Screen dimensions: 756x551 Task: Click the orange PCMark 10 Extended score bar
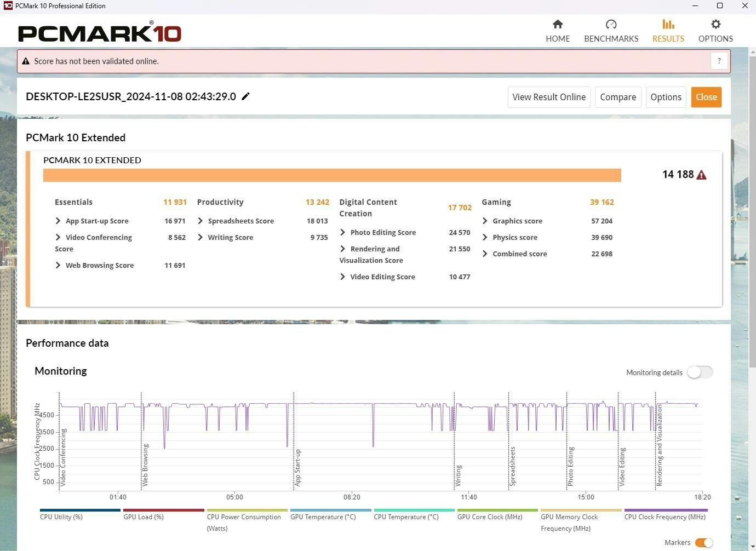coord(332,175)
